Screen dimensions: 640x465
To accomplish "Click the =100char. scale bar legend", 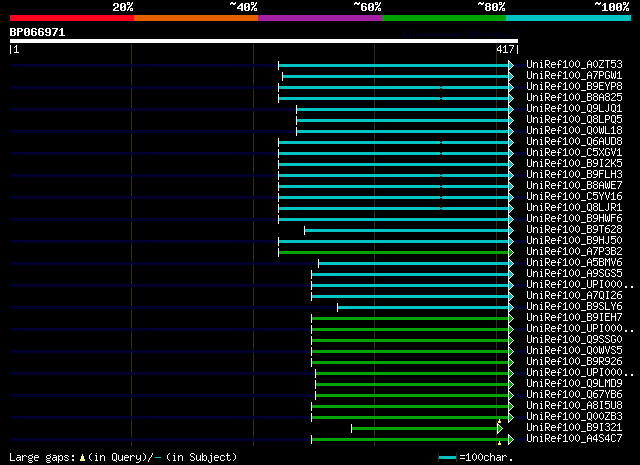I will (476, 457).
